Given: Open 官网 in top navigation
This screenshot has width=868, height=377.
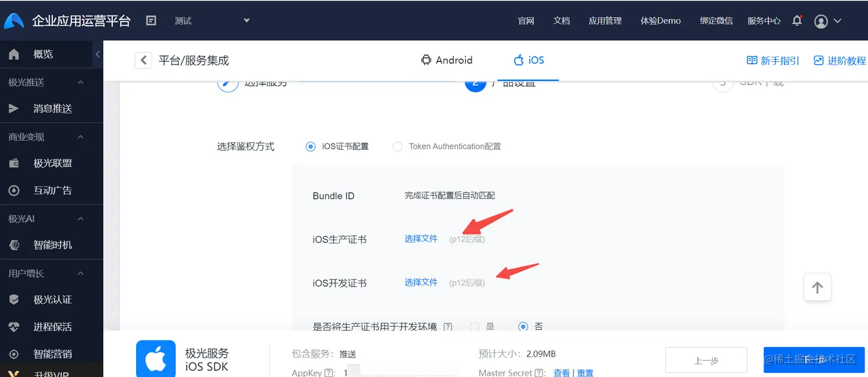Looking at the screenshot, I should 526,21.
